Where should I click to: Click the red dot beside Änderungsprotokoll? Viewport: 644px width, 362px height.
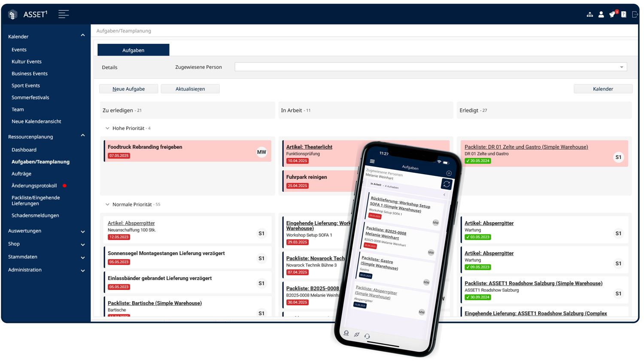64,186
